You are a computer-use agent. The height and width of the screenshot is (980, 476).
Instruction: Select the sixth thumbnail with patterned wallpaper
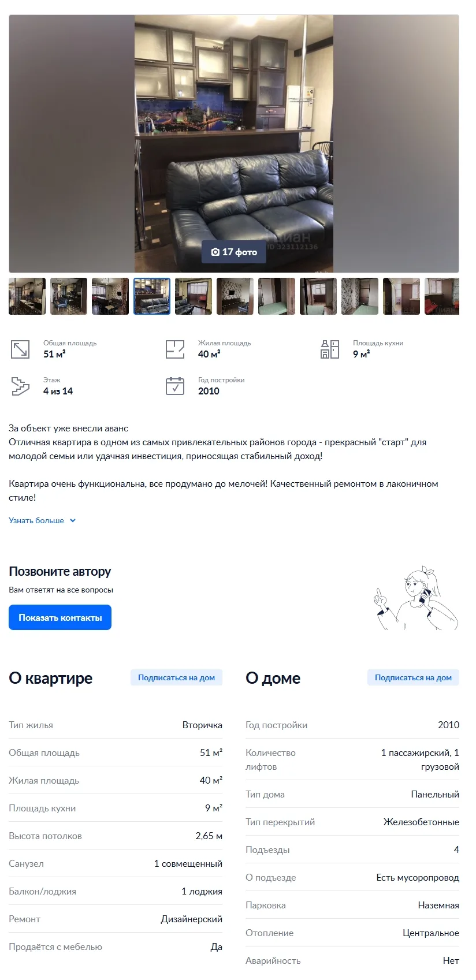point(235,296)
